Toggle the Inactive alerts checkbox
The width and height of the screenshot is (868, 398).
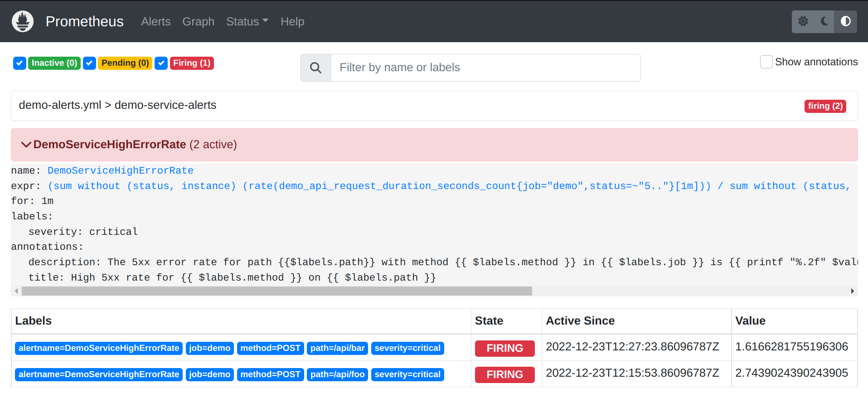coord(19,63)
